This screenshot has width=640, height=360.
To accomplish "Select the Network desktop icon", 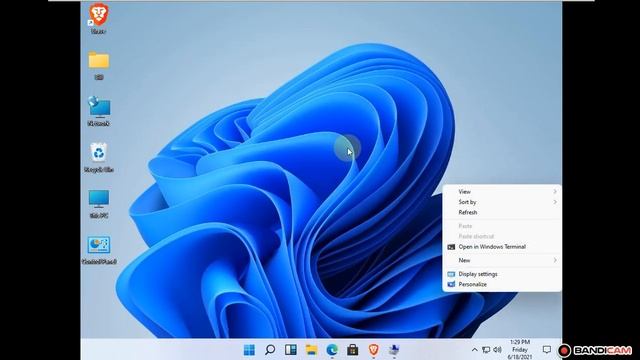I will click(98, 111).
